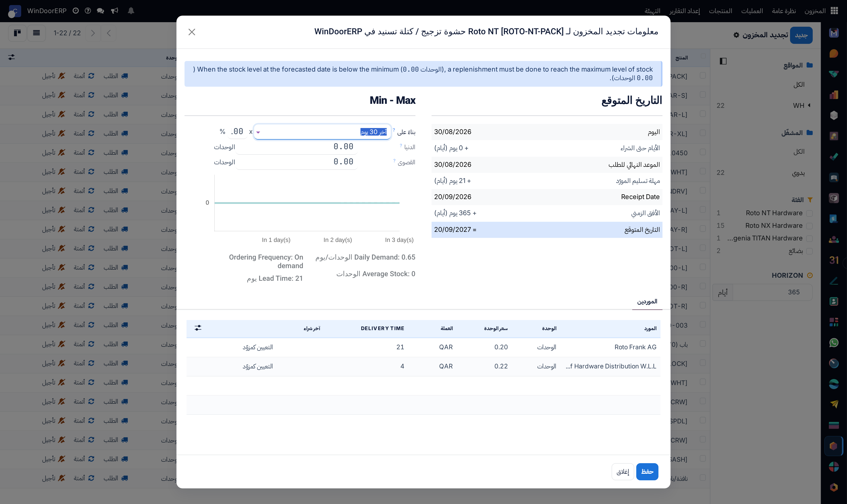Click the blue حفظ save button

pyautogui.click(x=647, y=471)
